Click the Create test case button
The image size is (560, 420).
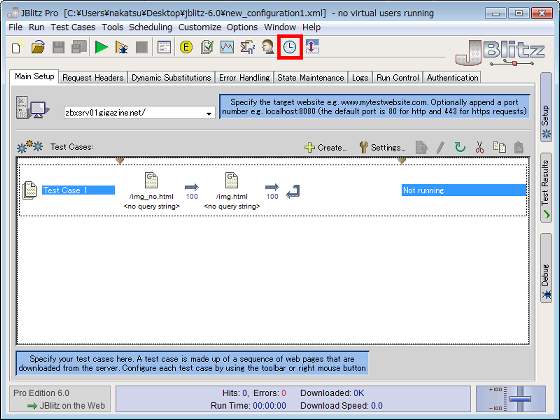(x=325, y=147)
